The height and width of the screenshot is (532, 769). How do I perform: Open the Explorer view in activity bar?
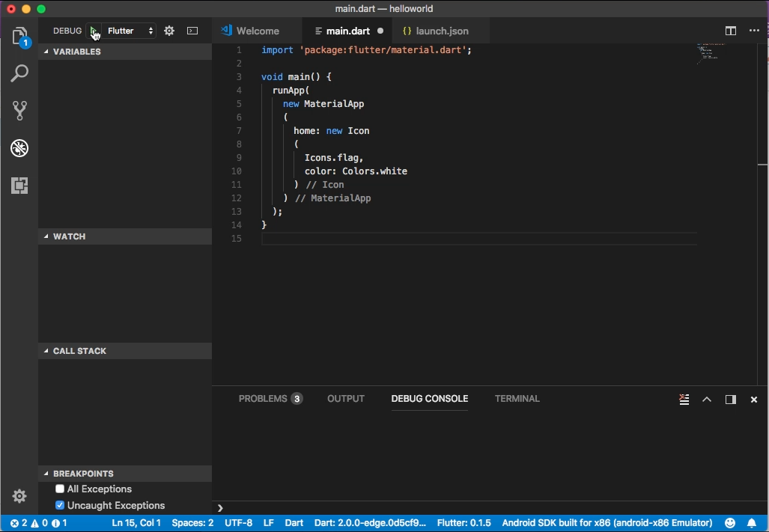(x=19, y=36)
